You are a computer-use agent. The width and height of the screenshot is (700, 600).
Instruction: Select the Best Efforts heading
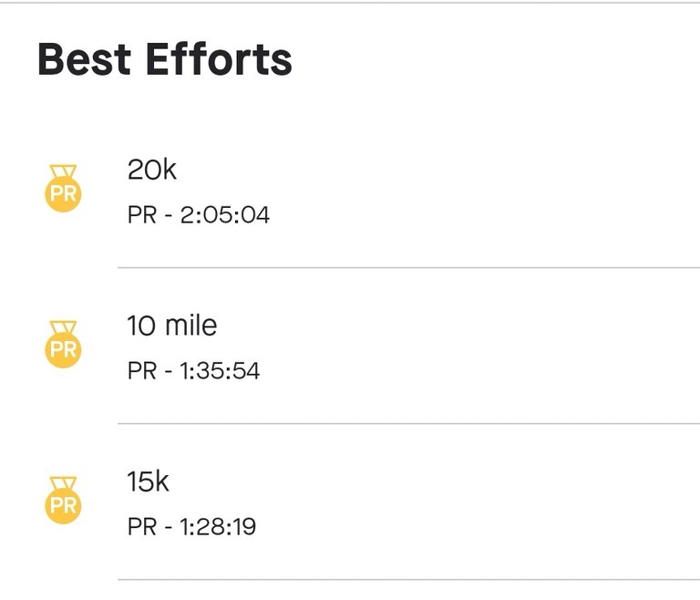tap(165, 59)
